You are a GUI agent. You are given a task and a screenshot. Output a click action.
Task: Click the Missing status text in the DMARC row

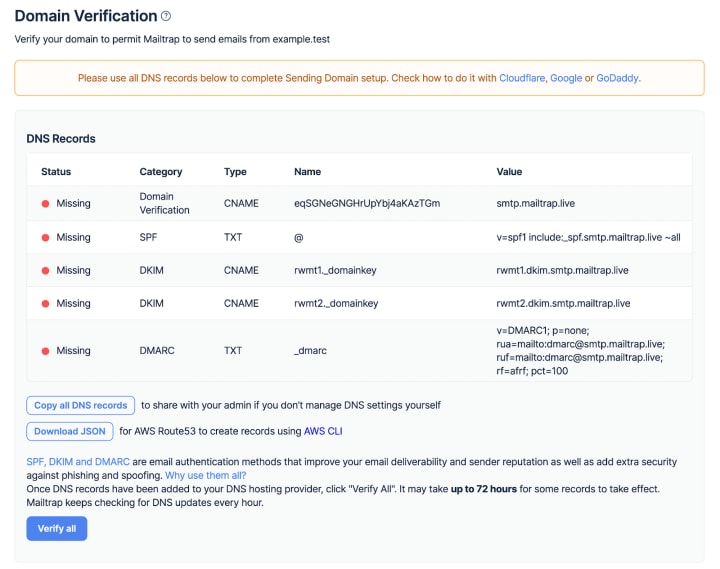click(x=73, y=351)
